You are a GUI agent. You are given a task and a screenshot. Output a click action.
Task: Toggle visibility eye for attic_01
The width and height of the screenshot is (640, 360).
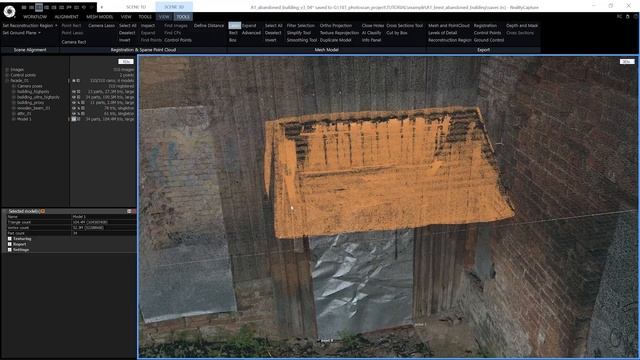[74, 113]
